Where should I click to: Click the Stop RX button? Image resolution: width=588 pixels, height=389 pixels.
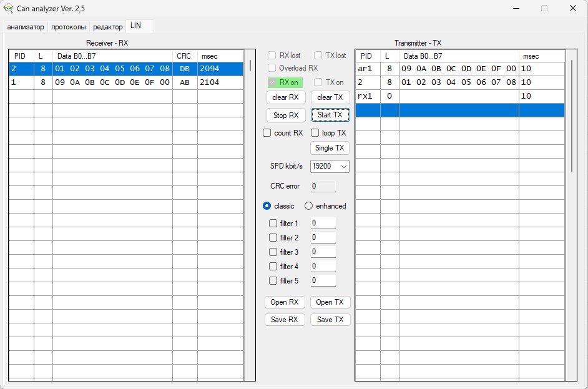[286, 115]
